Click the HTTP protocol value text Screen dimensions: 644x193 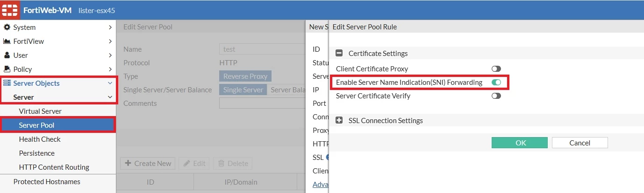tap(228, 62)
